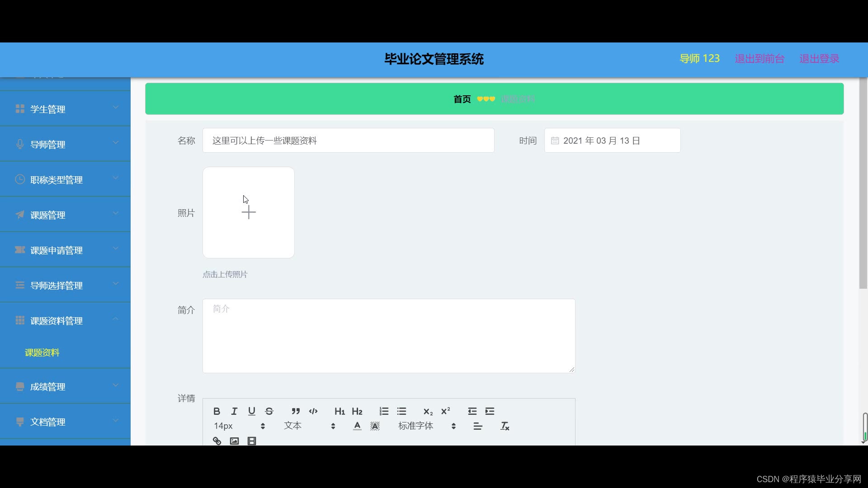Click the strikethrough icon
This screenshot has width=868, height=488.
pyautogui.click(x=269, y=411)
